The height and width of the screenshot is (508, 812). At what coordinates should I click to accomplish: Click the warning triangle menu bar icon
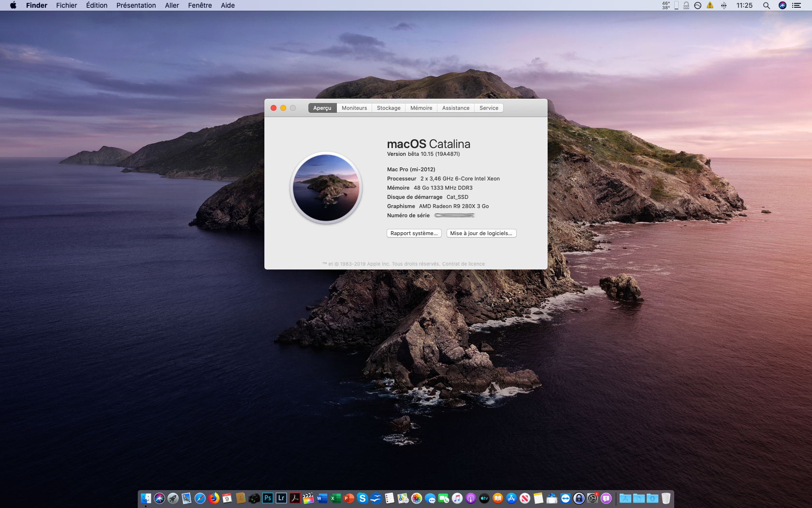[x=710, y=5]
